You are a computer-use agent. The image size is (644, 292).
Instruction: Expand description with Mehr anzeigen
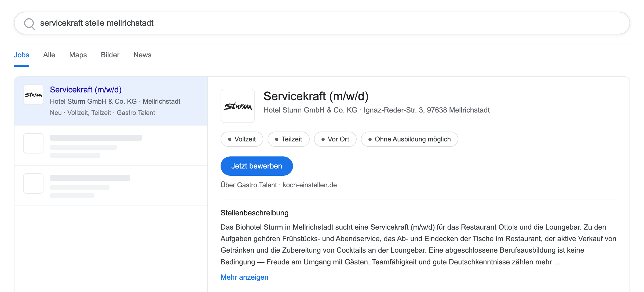[244, 277]
